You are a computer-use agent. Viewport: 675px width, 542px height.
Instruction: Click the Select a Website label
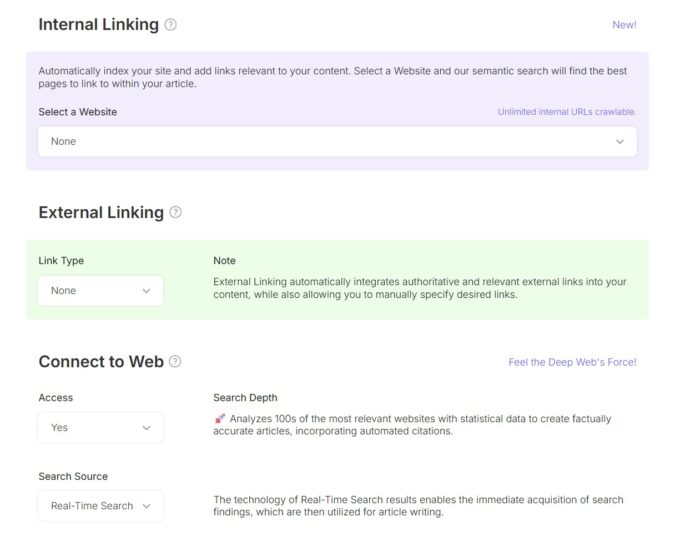pyautogui.click(x=77, y=112)
